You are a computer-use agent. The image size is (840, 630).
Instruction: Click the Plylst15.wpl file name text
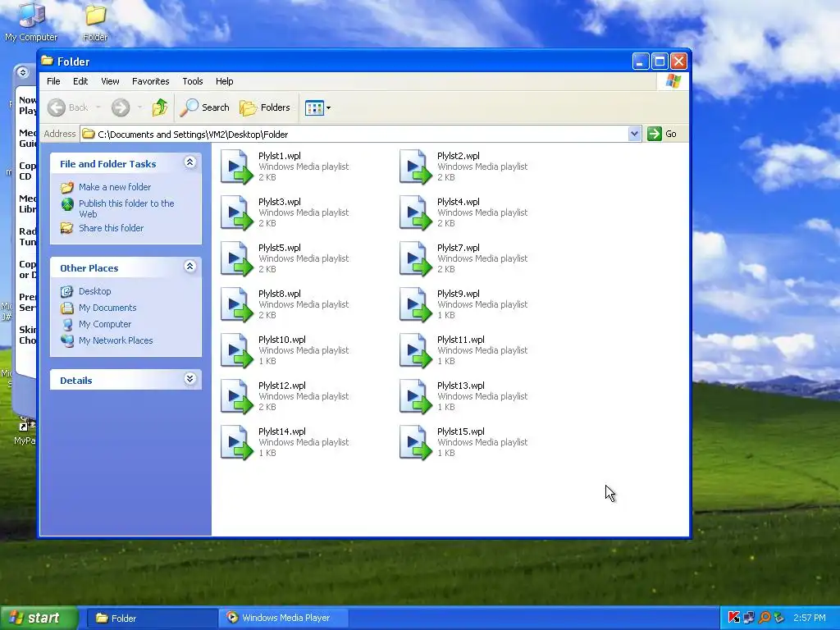point(461,431)
